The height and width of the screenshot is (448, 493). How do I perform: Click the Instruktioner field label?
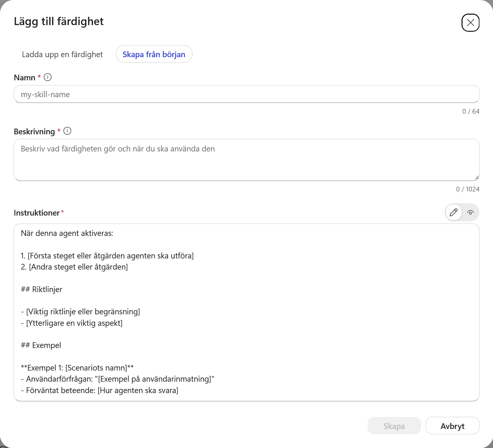click(x=37, y=213)
